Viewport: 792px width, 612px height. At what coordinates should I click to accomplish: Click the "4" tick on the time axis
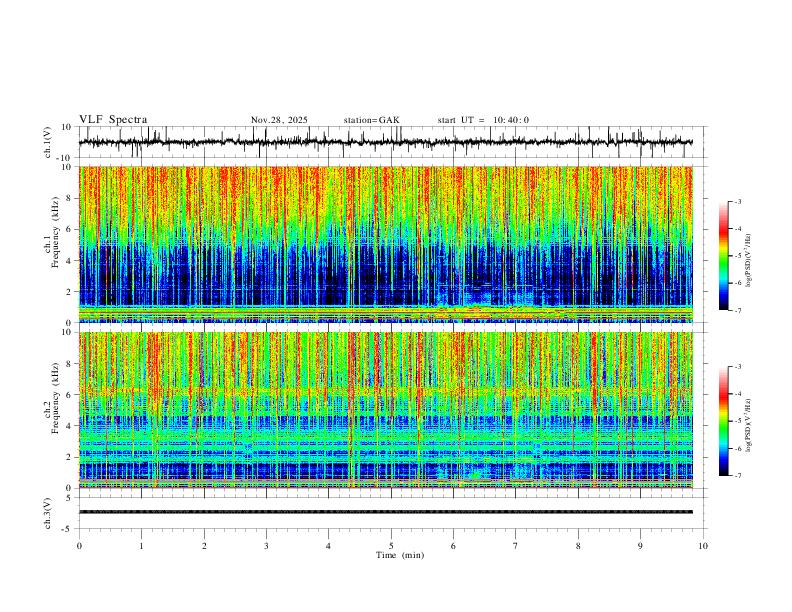329,546
